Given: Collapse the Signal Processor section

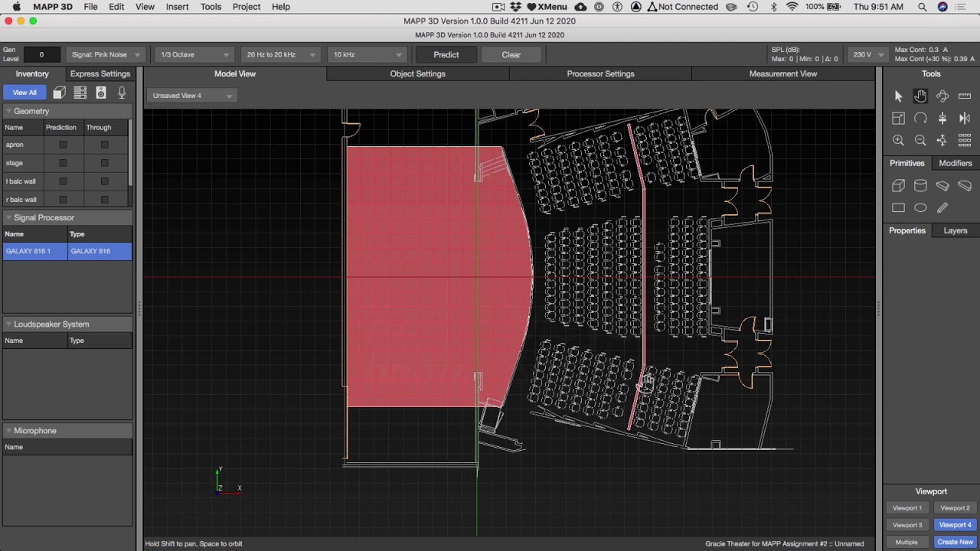Looking at the screenshot, I should tap(8, 217).
